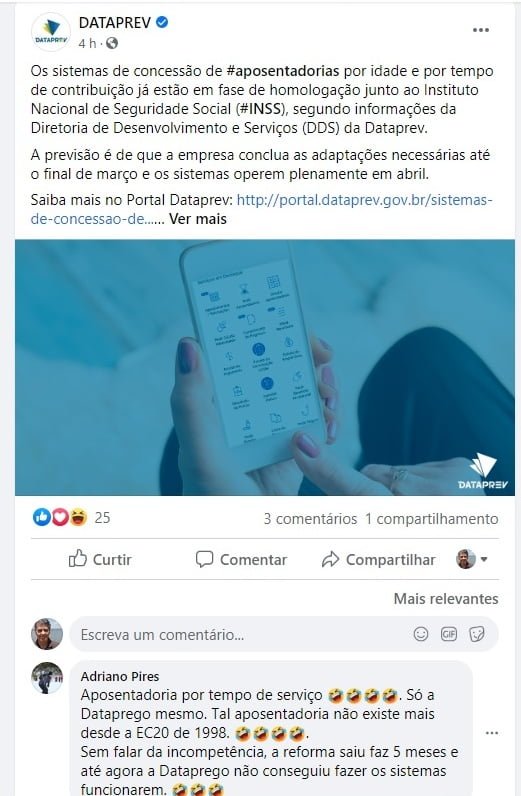
Task: Open the GIF picker in the comment box
Action: [449, 634]
